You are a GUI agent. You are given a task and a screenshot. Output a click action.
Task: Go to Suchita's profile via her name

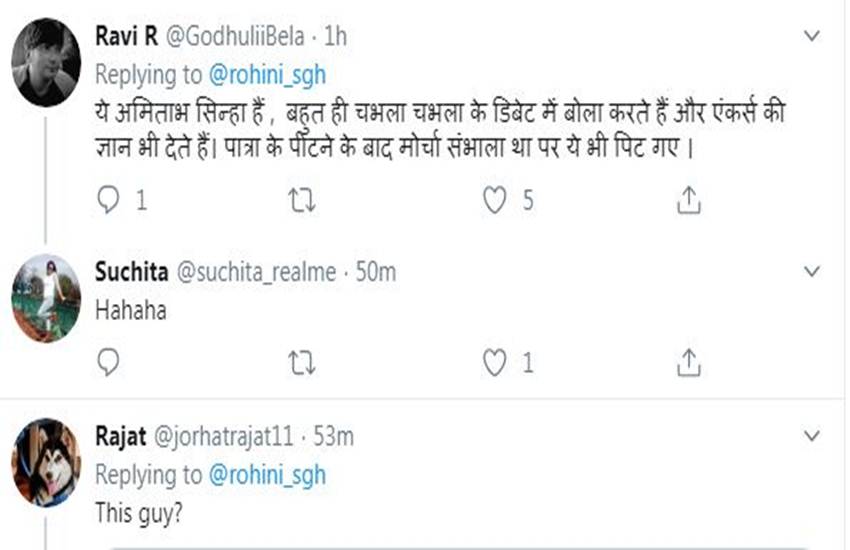129,272
